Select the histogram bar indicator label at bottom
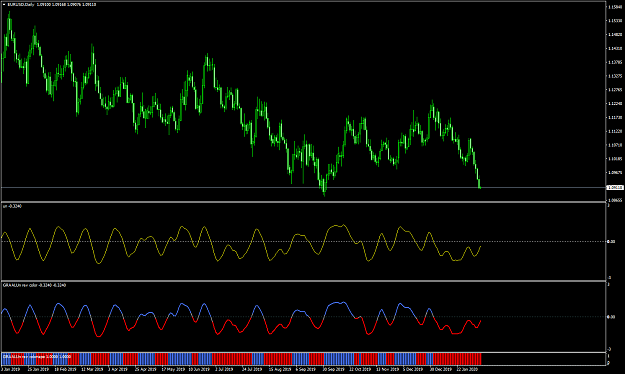The width and height of the screenshot is (625, 374). pyautogui.click(x=37, y=356)
